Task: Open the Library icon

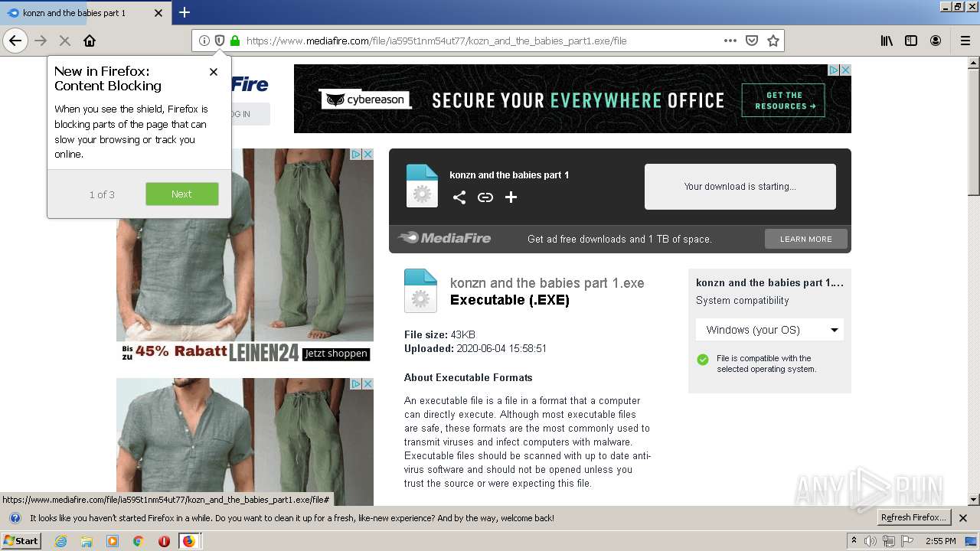Action: (887, 41)
